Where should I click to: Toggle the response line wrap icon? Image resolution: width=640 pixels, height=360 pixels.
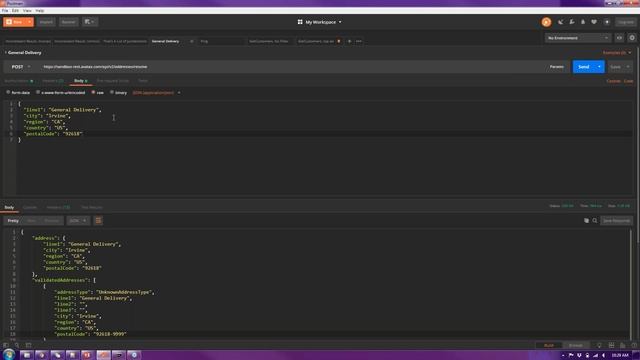(98, 221)
